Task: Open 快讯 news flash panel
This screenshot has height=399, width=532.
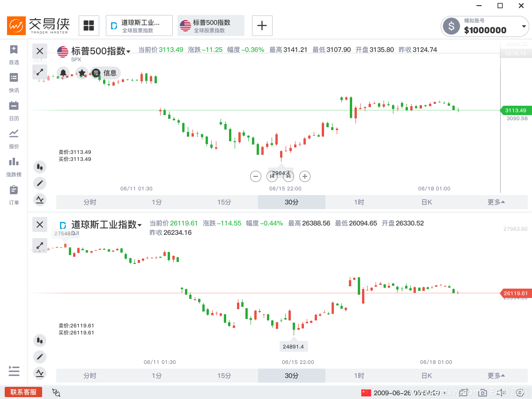Action: click(x=14, y=82)
